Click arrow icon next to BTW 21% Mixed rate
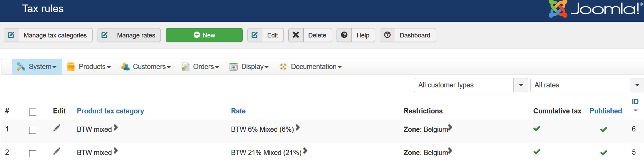The image size is (644, 163). [x=305, y=151]
